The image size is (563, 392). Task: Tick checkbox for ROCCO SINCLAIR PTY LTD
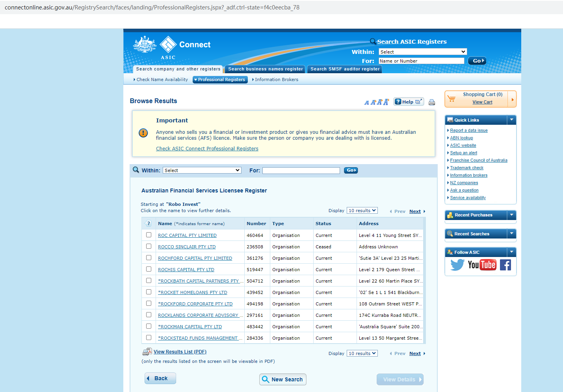[149, 246]
